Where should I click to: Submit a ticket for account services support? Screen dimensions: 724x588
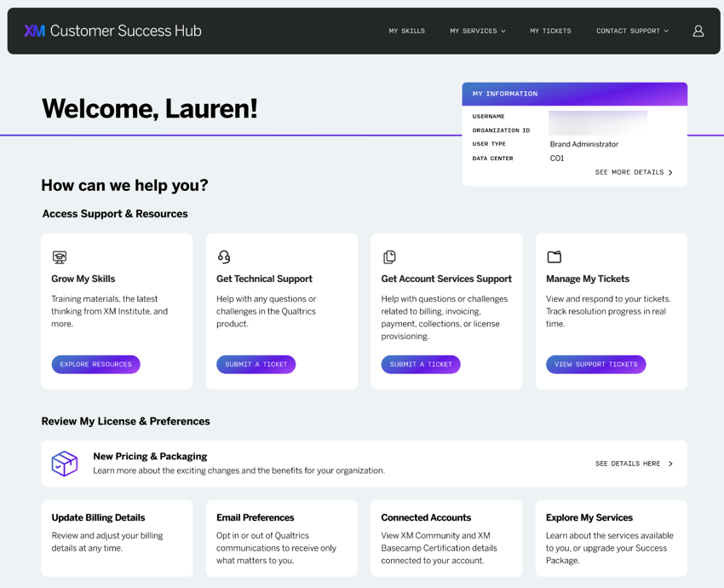click(x=421, y=364)
